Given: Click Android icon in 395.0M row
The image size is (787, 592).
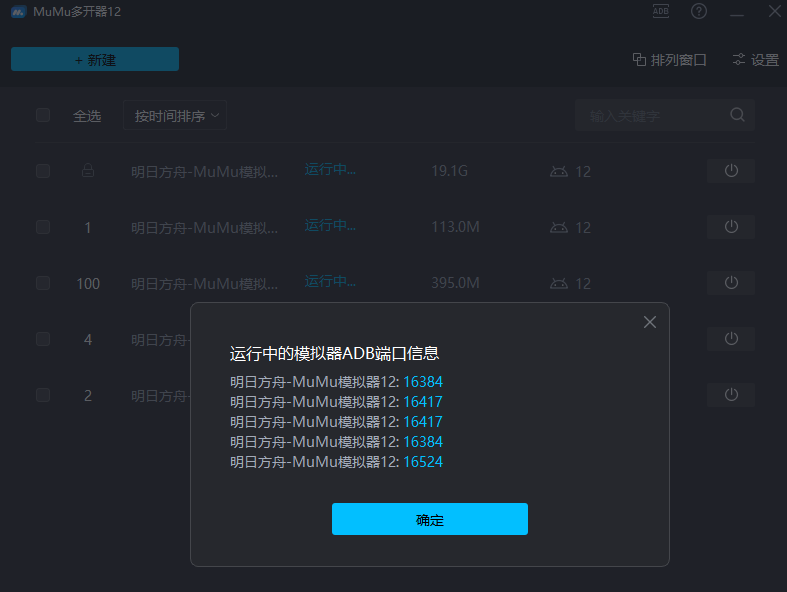Looking at the screenshot, I should pyautogui.click(x=559, y=283).
